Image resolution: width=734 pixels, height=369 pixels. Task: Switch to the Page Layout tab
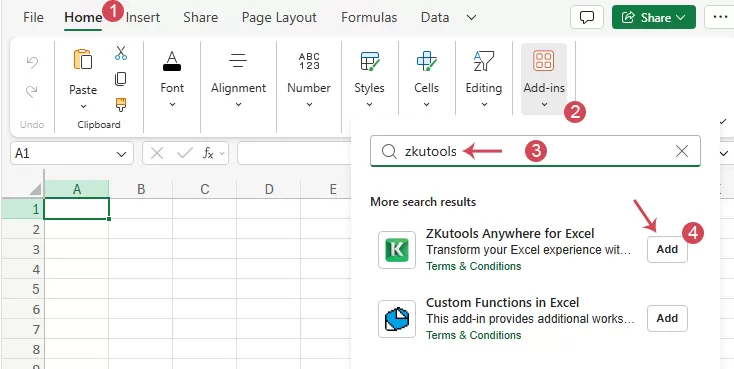279,18
